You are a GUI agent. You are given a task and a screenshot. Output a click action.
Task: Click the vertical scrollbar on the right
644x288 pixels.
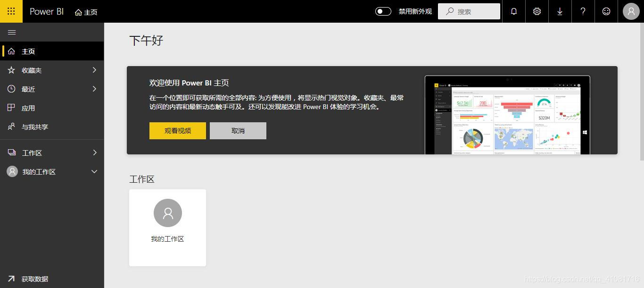(642, 92)
